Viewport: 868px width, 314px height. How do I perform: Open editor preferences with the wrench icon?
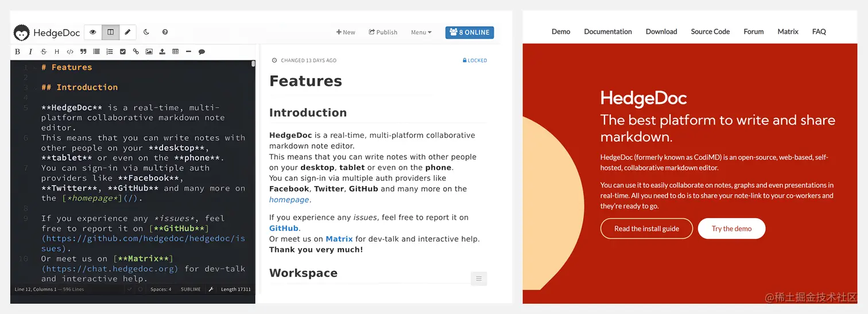point(211,289)
